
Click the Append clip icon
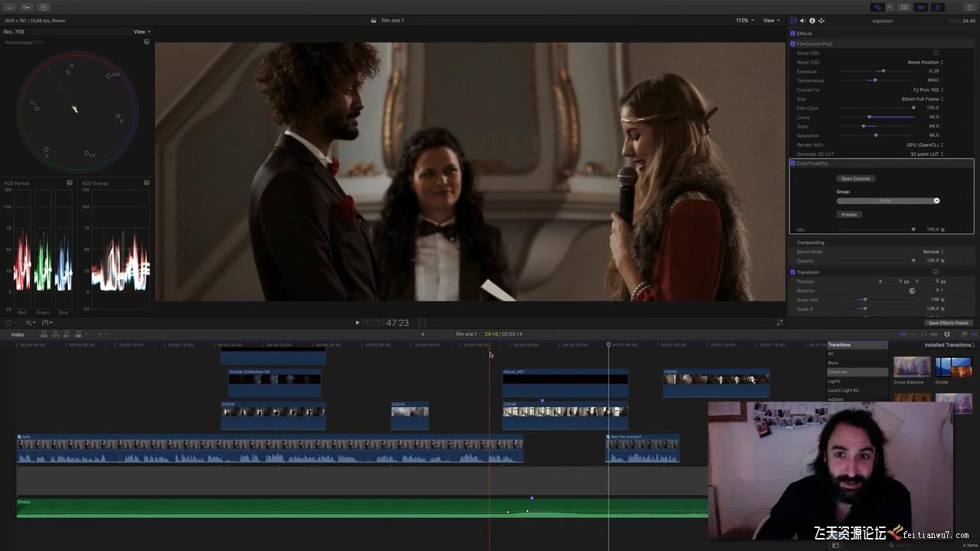point(67,334)
